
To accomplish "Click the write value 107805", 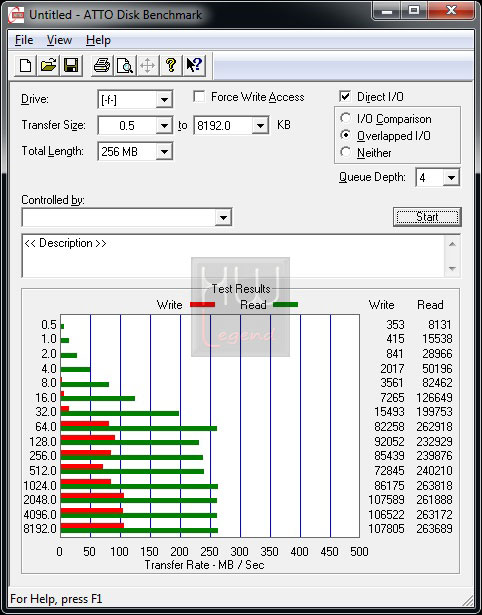I will tap(386, 529).
